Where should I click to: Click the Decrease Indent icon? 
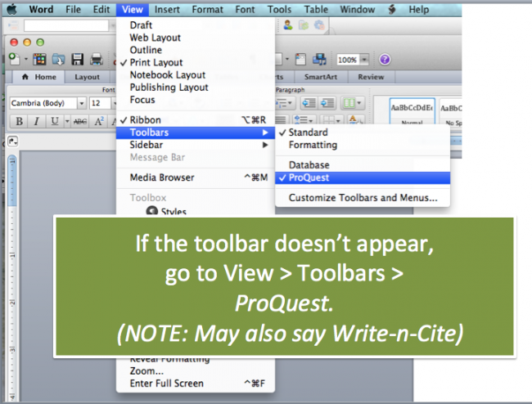pos(309,103)
